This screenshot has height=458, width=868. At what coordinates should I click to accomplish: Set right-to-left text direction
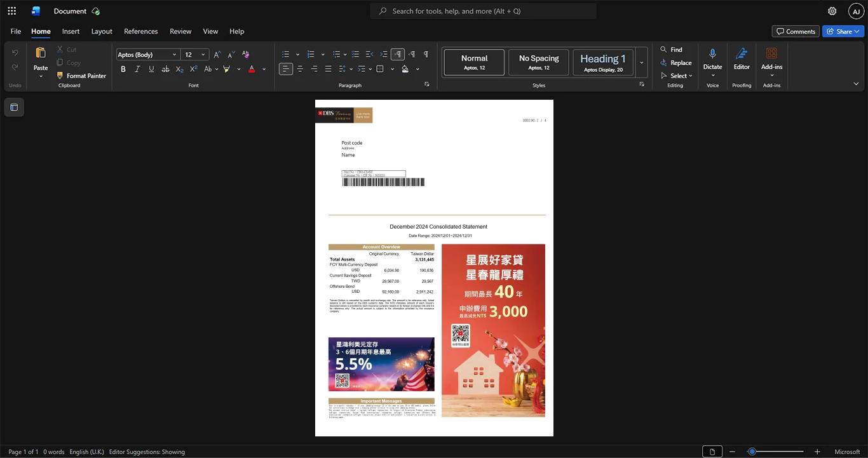(412, 54)
